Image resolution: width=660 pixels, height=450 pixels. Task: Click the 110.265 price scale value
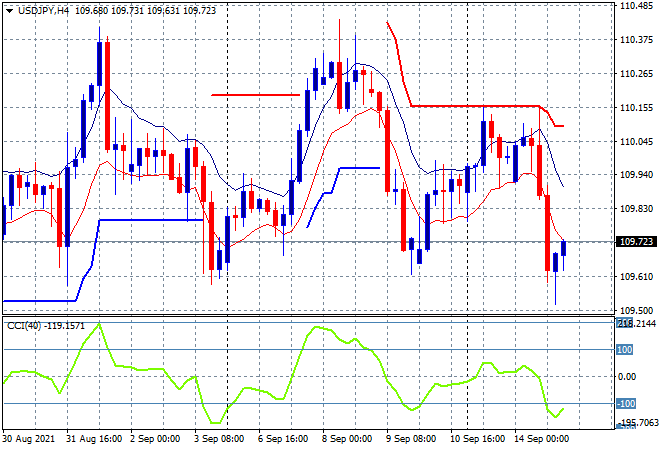(636, 74)
